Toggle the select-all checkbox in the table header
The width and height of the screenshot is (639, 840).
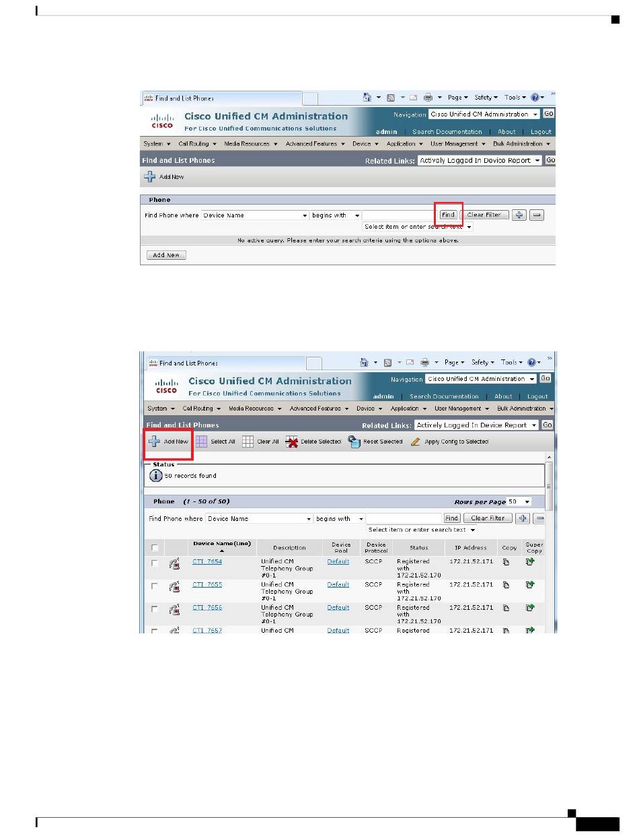(x=155, y=547)
